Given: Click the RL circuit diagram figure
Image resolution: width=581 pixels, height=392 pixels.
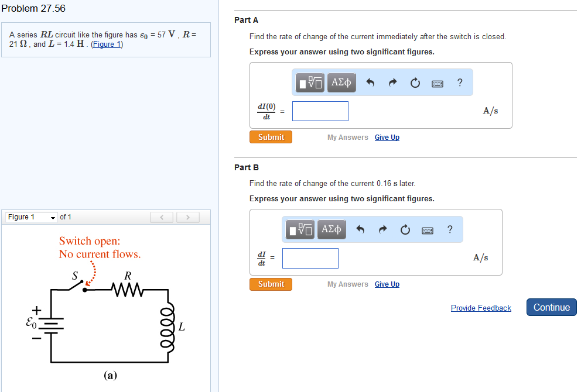Looking at the screenshot, I should [105, 308].
